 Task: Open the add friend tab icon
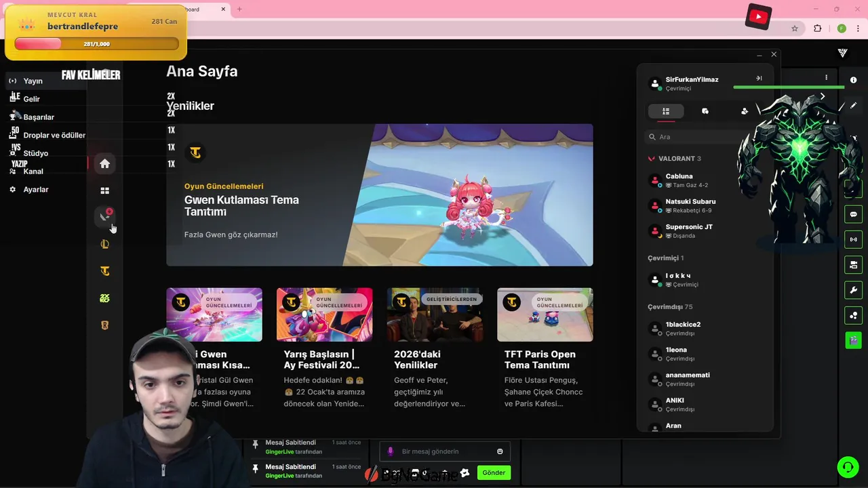pyautogui.click(x=745, y=111)
